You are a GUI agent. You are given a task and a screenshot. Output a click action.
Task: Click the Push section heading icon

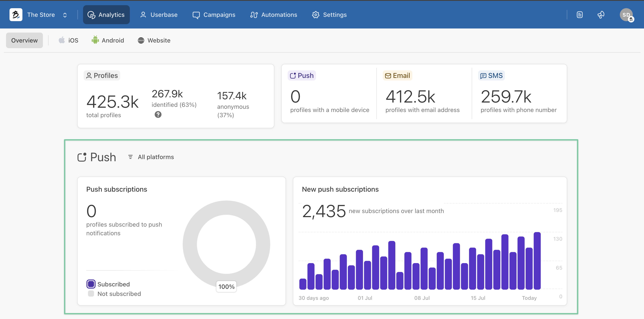tap(82, 157)
